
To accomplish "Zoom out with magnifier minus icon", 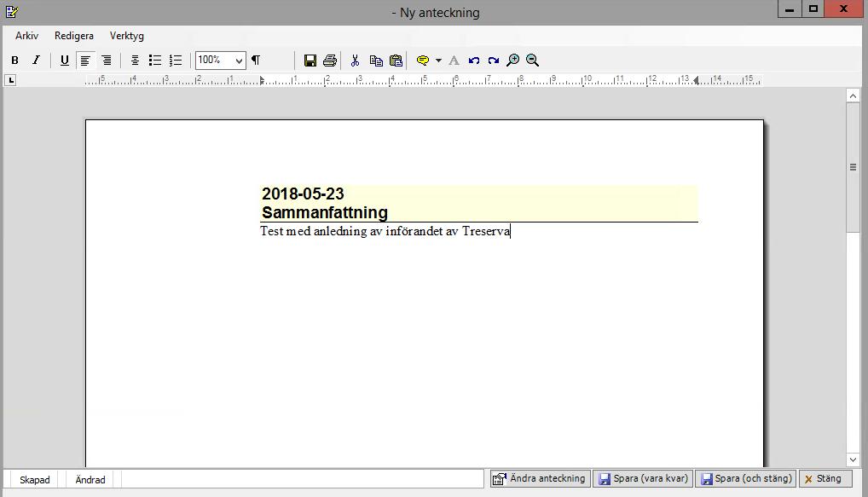I will (x=533, y=61).
